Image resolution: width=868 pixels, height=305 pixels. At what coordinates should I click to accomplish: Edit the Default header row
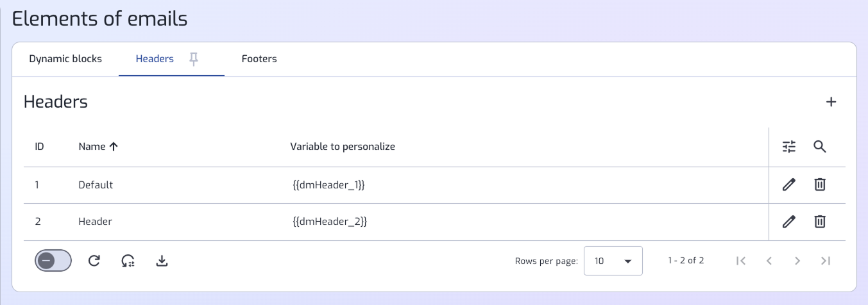click(789, 185)
